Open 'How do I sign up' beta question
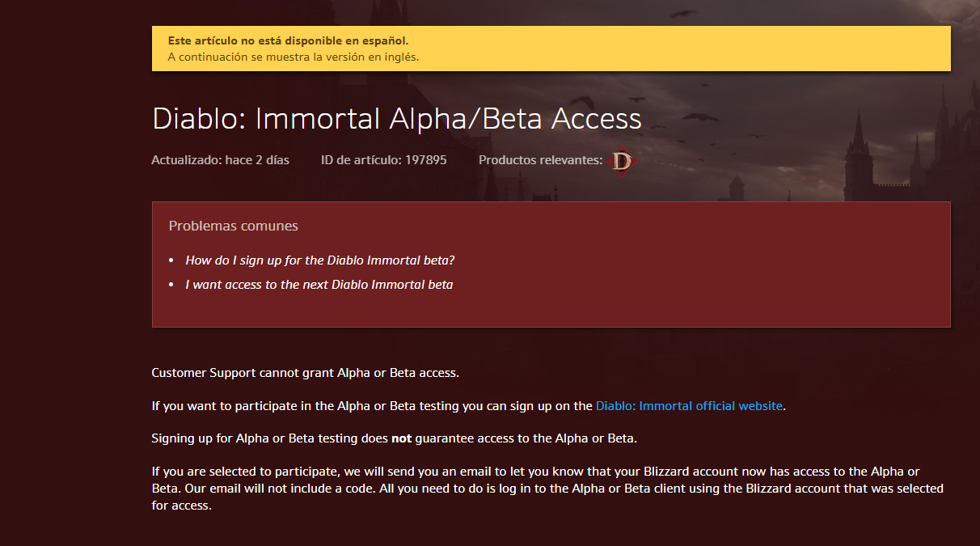 click(x=320, y=260)
